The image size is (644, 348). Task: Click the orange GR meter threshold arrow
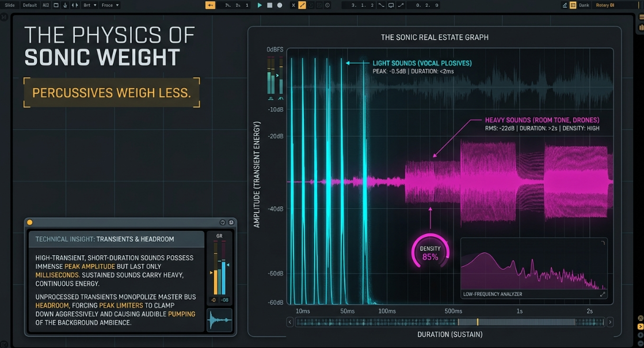212,273
